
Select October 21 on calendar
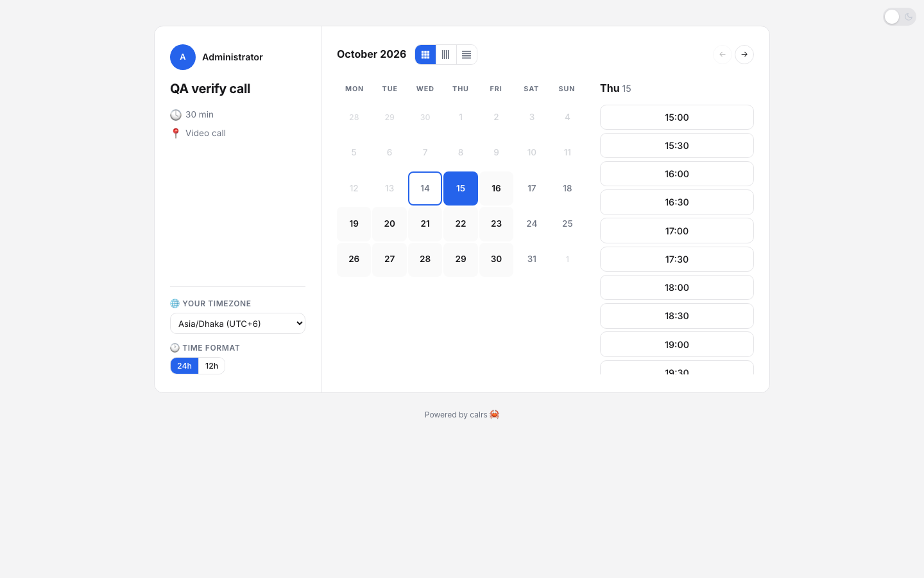(425, 223)
